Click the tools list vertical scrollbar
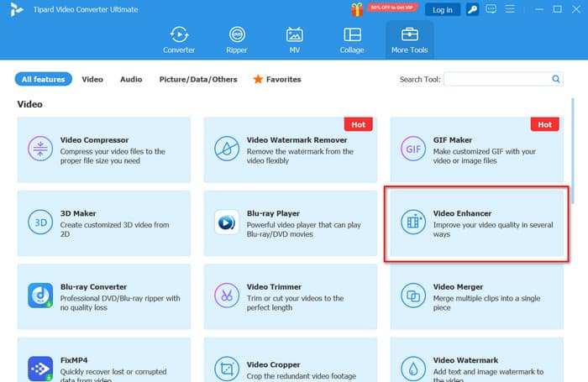Viewport: 588px width, 382px height. click(x=573, y=150)
